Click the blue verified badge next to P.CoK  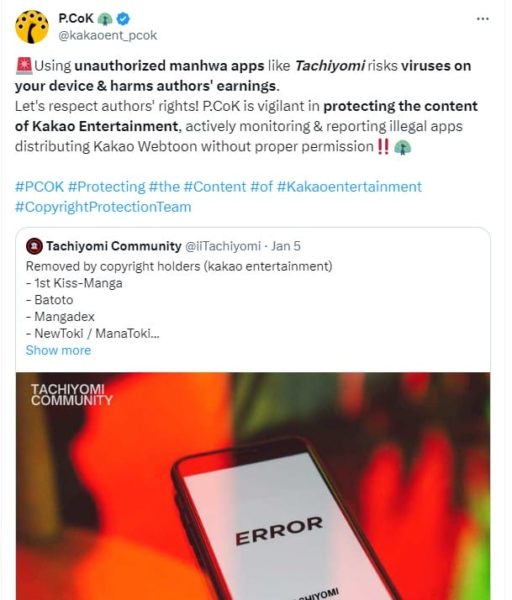coord(123,18)
